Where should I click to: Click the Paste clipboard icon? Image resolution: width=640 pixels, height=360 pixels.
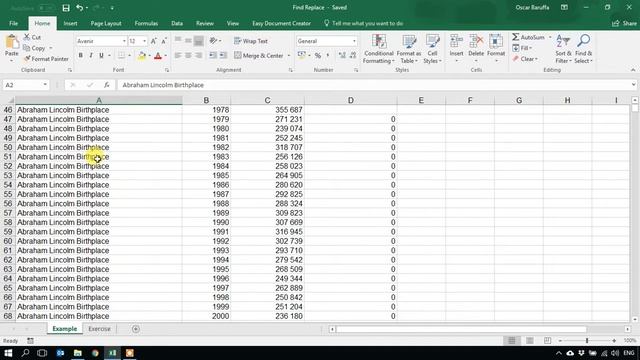click(12, 42)
